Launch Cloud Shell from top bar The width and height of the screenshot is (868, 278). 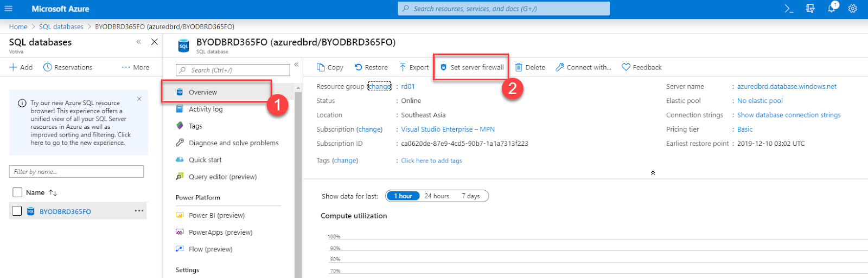[789, 9]
